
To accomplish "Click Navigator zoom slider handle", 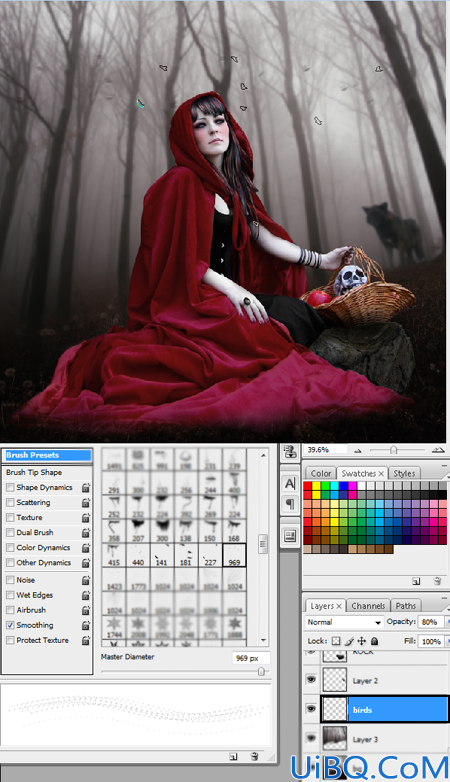I will click(393, 450).
